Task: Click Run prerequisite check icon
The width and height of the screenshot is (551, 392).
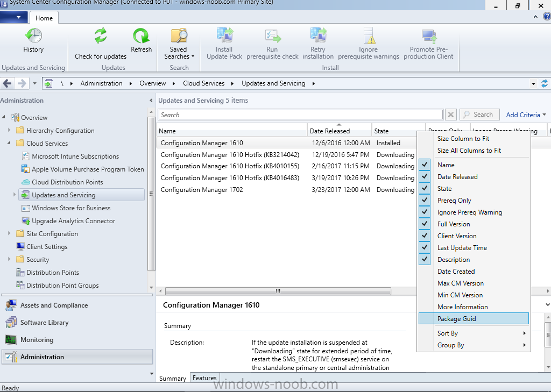Action: coord(272,36)
